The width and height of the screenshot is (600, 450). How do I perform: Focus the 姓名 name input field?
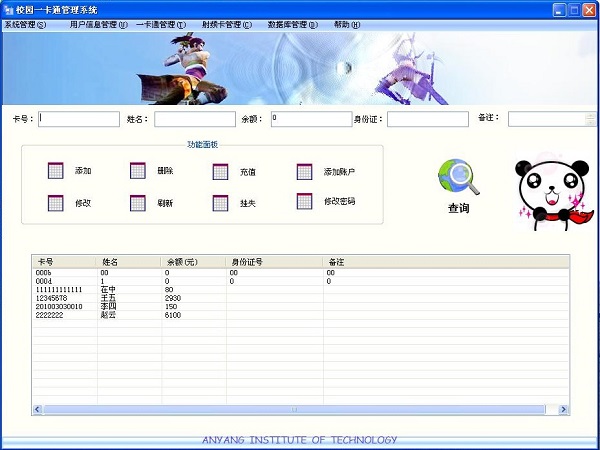pyautogui.click(x=195, y=119)
